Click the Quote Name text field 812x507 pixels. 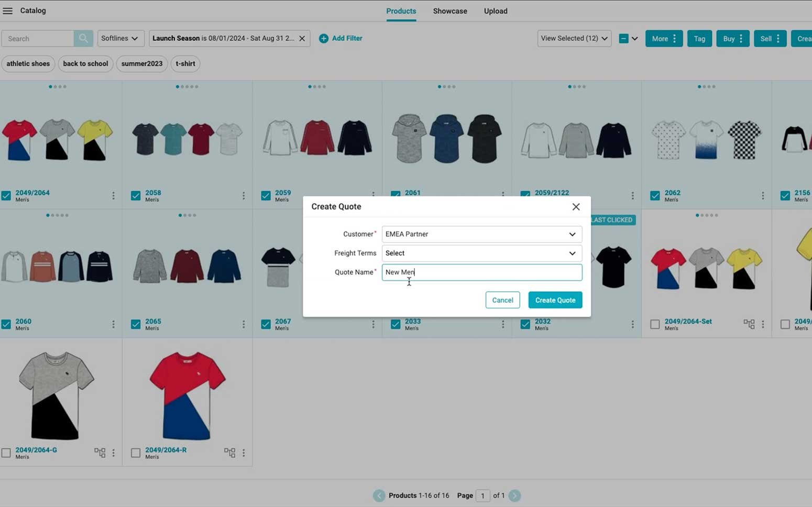click(481, 272)
